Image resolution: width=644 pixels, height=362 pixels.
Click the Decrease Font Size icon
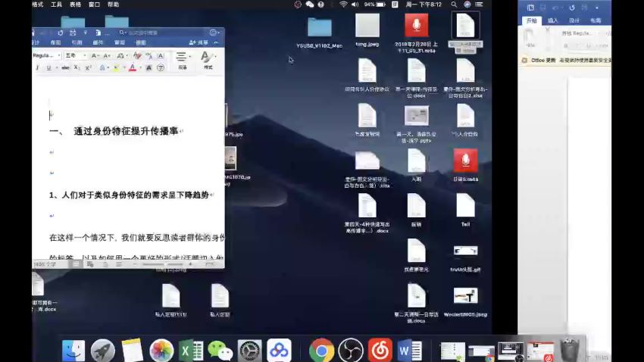[107, 56]
